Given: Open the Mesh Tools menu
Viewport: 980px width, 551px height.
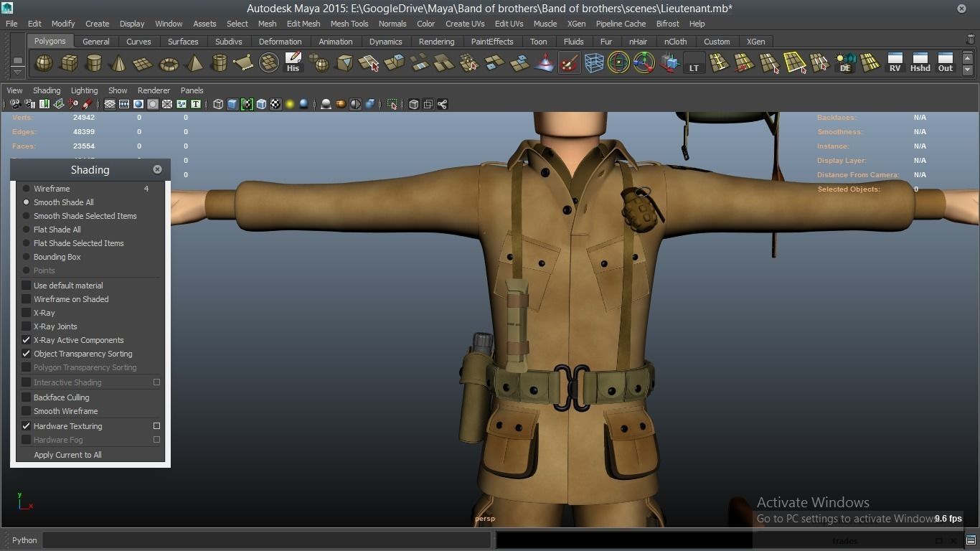Looking at the screenshot, I should click(x=349, y=24).
